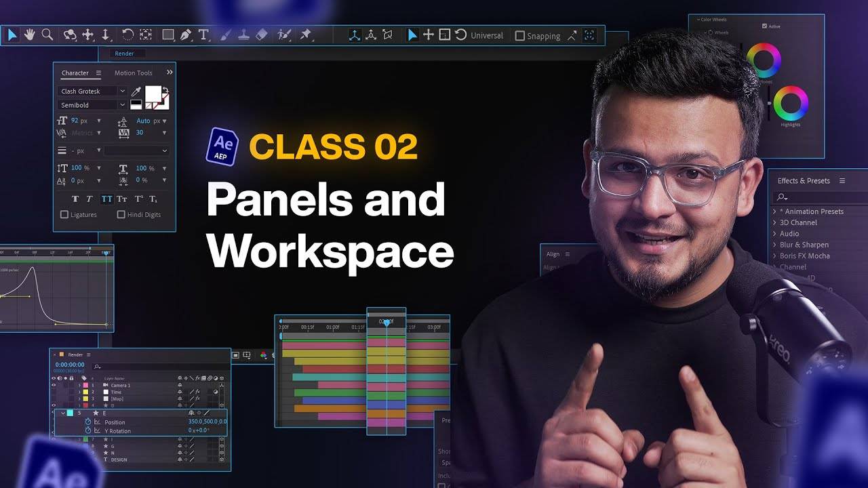Toggle Position stopwatch keyframe icon
The height and width of the screenshot is (488, 868).
click(x=88, y=422)
